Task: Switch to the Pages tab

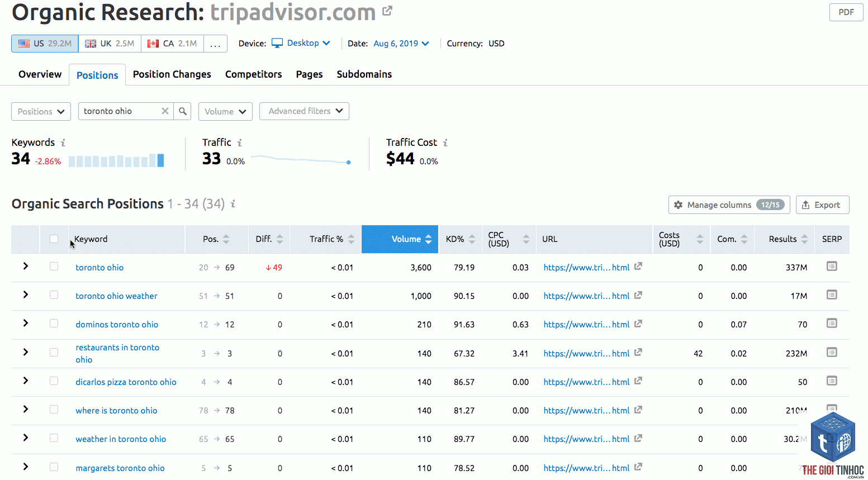Action: tap(309, 74)
